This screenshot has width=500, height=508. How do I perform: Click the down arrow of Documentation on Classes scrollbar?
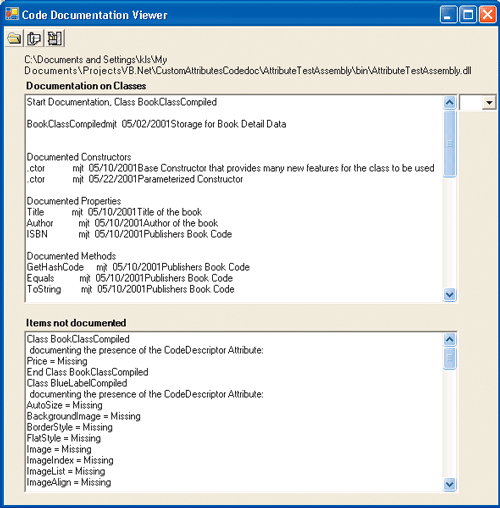[x=450, y=295]
